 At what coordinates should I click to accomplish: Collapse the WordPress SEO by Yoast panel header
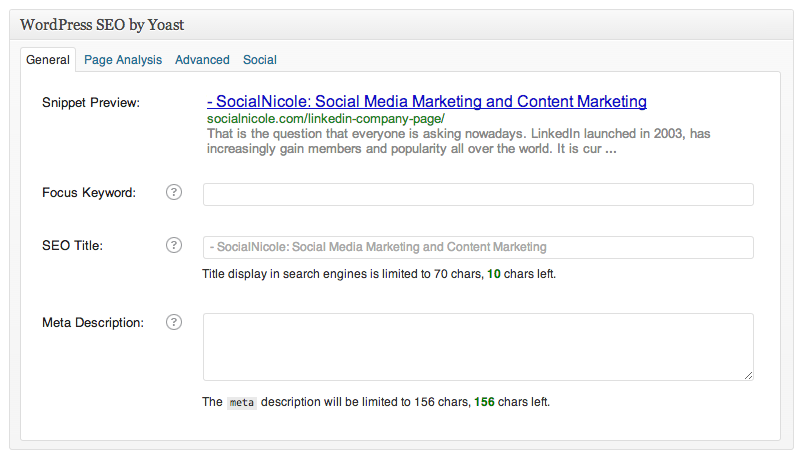point(400,24)
